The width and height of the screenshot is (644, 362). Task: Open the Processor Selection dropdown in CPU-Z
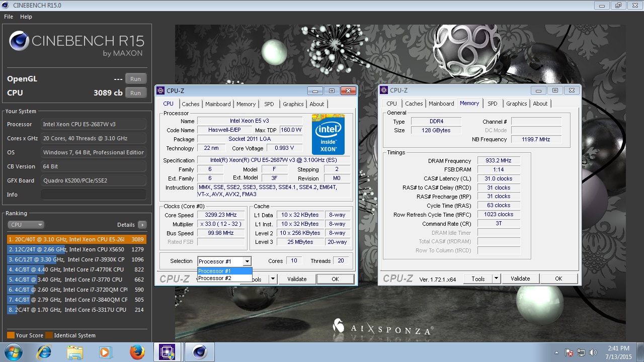coord(247,261)
